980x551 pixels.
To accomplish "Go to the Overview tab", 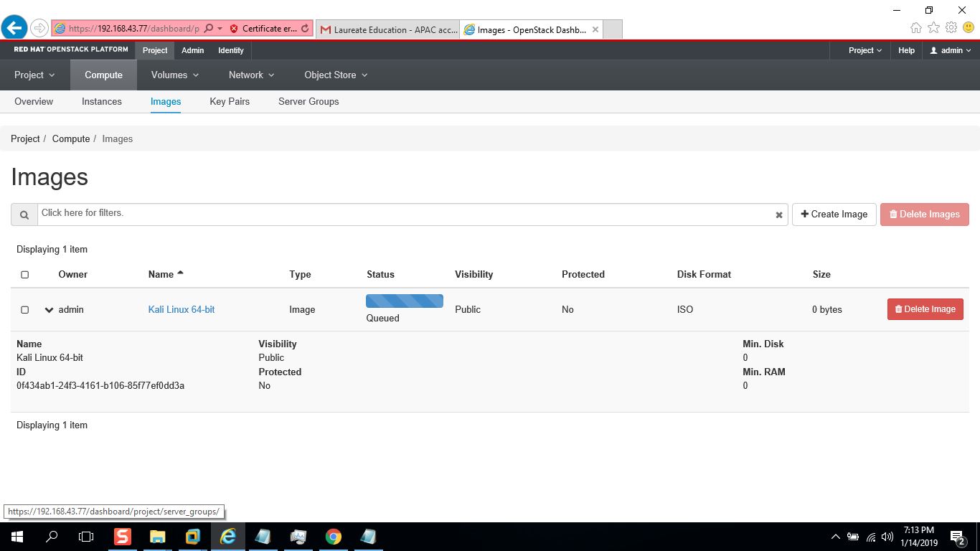I will (34, 101).
